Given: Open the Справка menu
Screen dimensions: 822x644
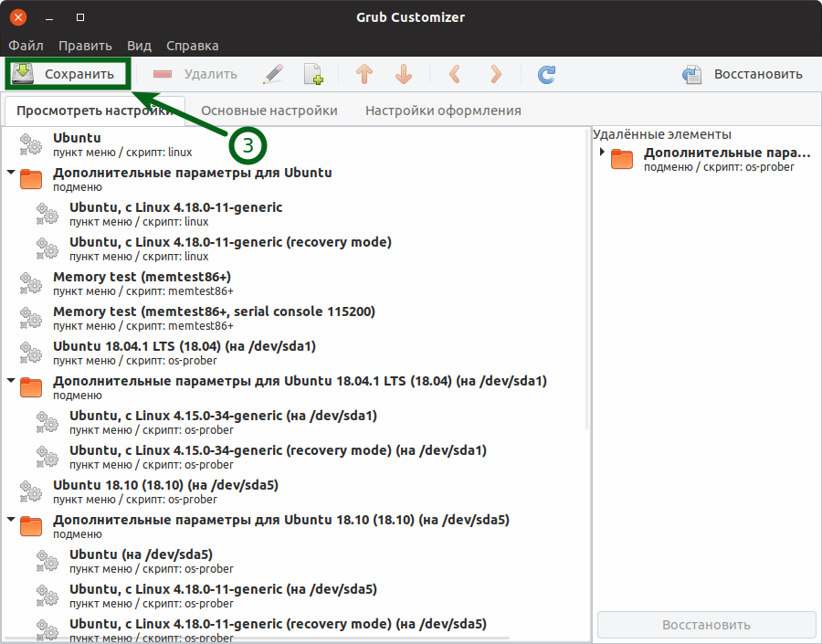Looking at the screenshot, I should coord(193,46).
